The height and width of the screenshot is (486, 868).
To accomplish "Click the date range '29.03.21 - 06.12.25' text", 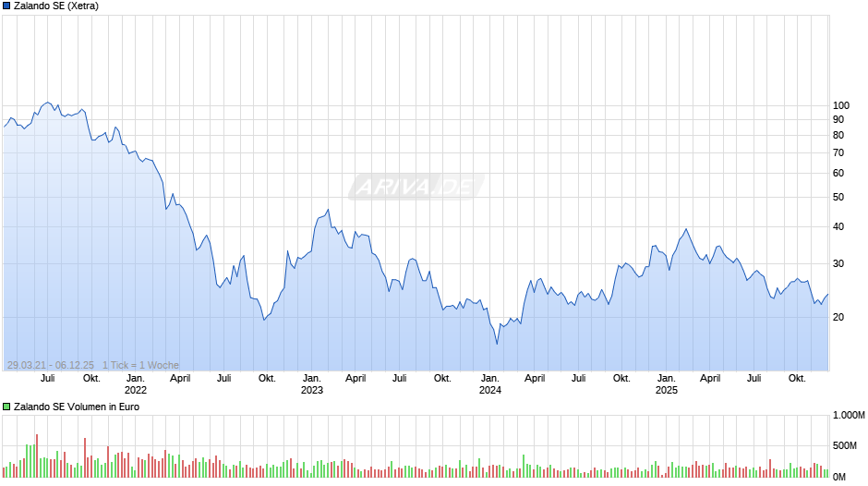I will [51, 365].
